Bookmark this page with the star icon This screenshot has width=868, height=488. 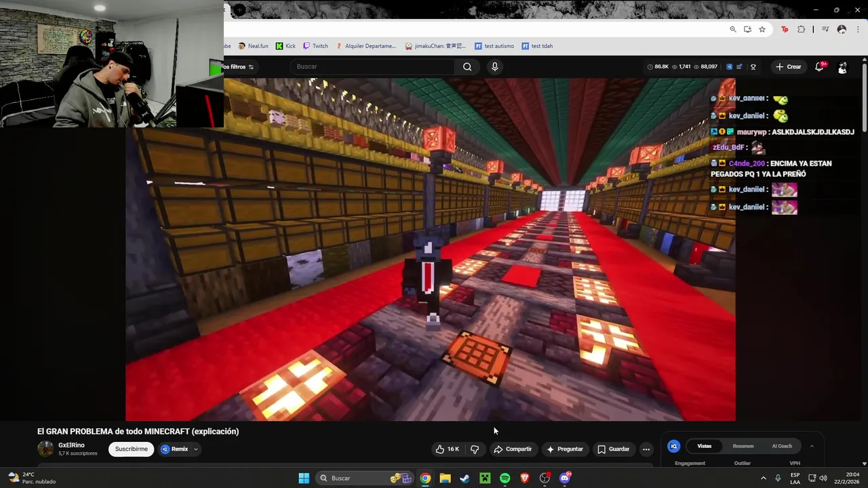point(762,29)
